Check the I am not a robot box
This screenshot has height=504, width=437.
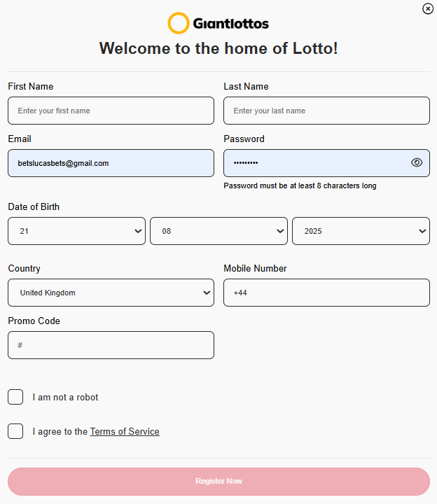15,397
